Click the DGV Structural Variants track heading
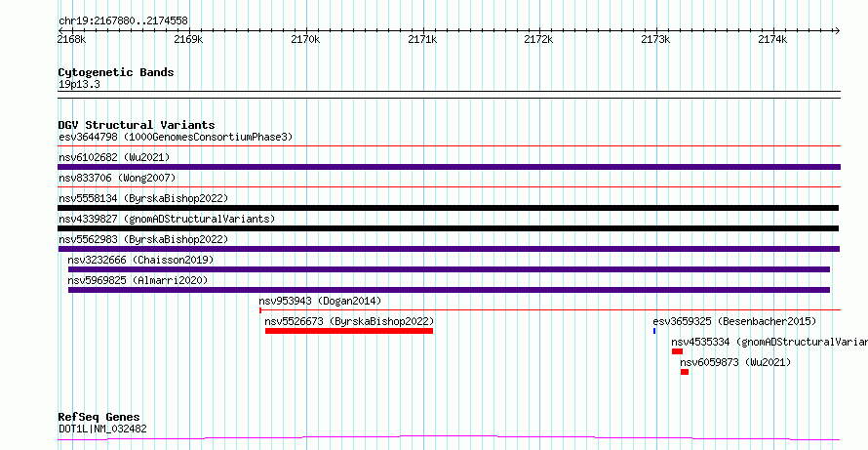Image resolution: width=868 pixels, height=450 pixels. click(137, 125)
